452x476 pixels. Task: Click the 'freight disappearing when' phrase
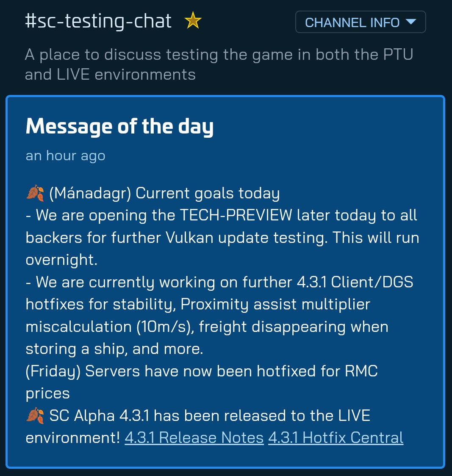(x=294, y=327)
